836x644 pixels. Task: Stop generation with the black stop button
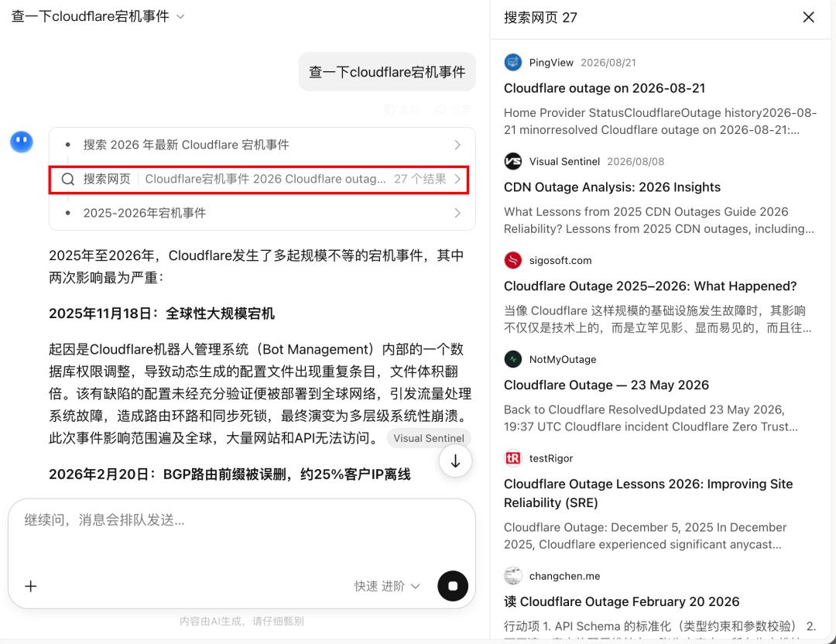[x=453, y=586]
